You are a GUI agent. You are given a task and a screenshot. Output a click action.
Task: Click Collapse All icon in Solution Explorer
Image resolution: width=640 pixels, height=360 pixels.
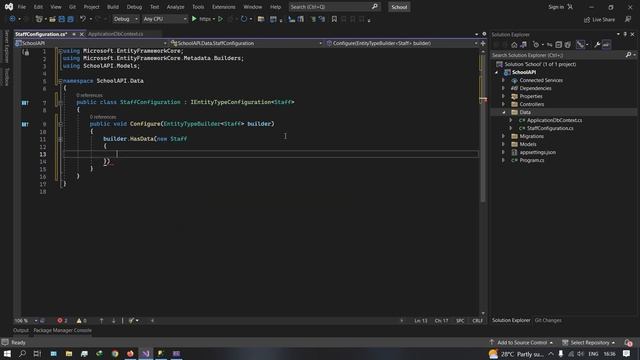[558, 45]
